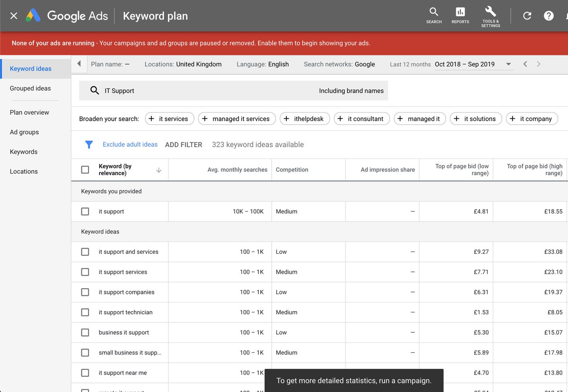
Task: Click the £33.08 high bid value
Action: tap(553, 252)
